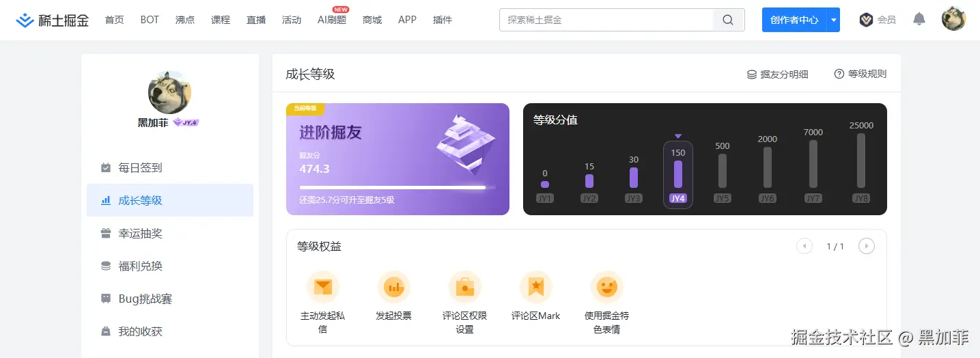Open 每日签到 in the sidebar
980x358 pixels.
click(140, 167)
